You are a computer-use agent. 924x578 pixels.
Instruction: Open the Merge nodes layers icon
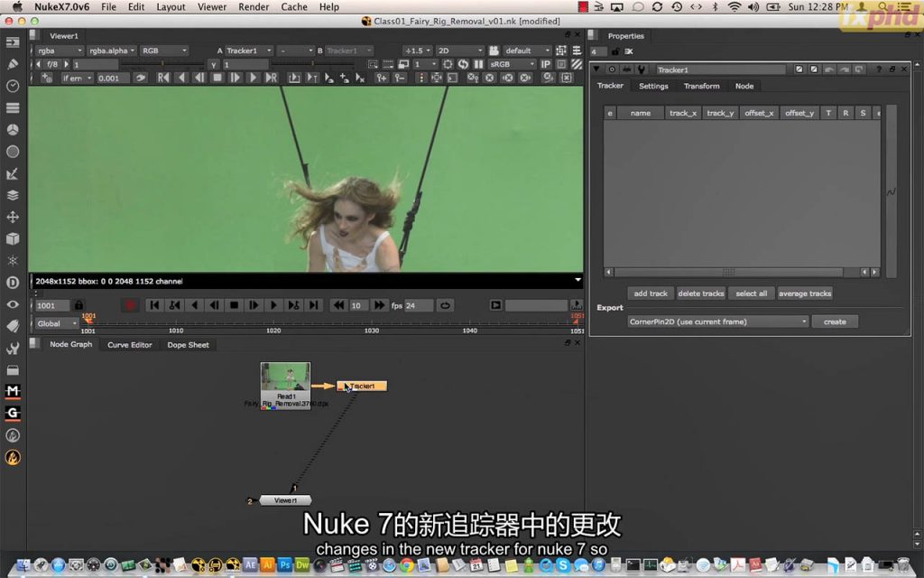(x=13, y=195)
